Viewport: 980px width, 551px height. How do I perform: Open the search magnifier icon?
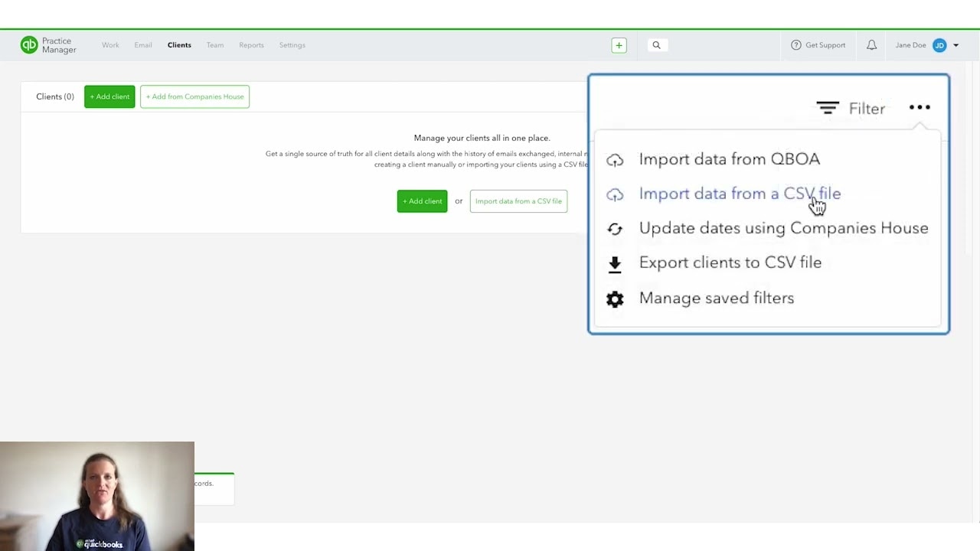656,45
